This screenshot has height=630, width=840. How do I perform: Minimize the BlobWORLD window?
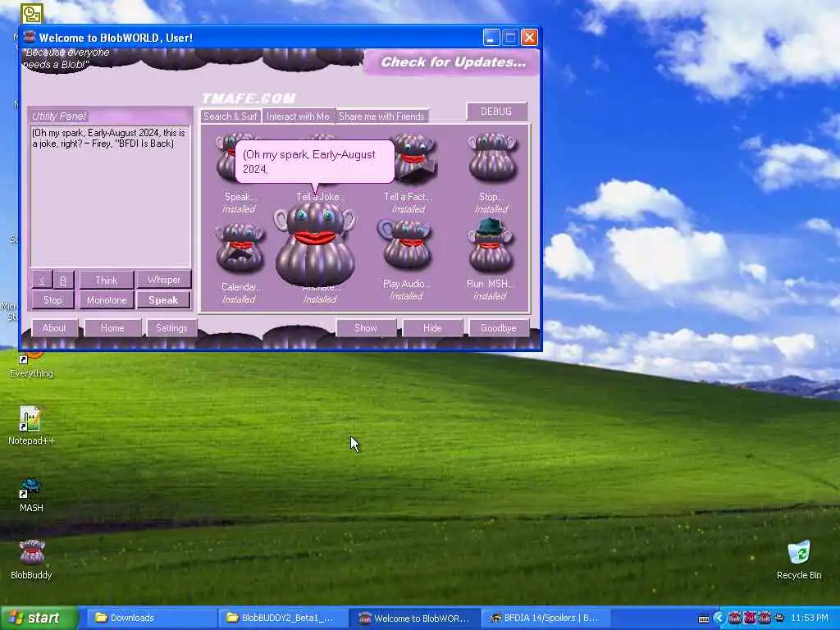click(491, 38)
